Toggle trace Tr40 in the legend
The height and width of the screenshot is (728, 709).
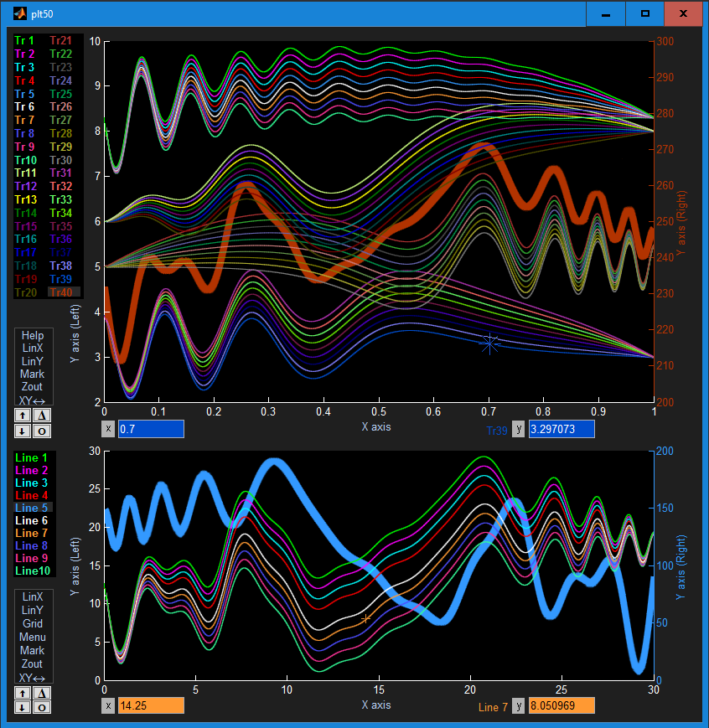point(61,292)
